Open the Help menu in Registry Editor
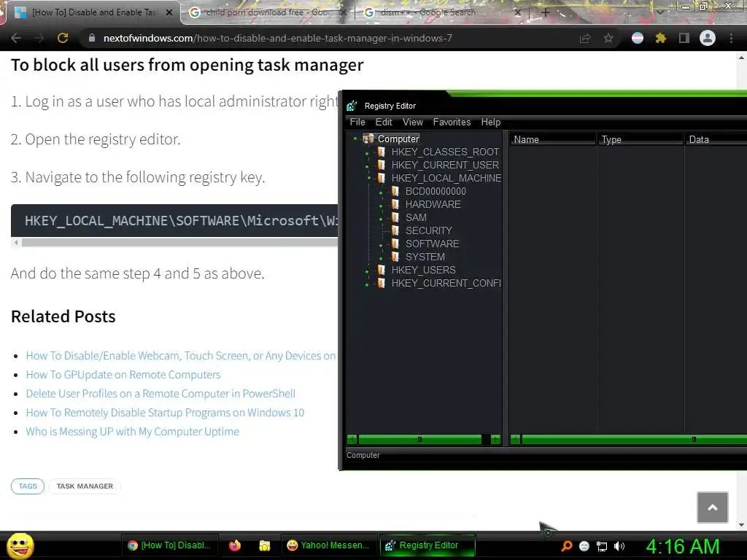Viewport: 747px width, 560px height. pos(491,122)
